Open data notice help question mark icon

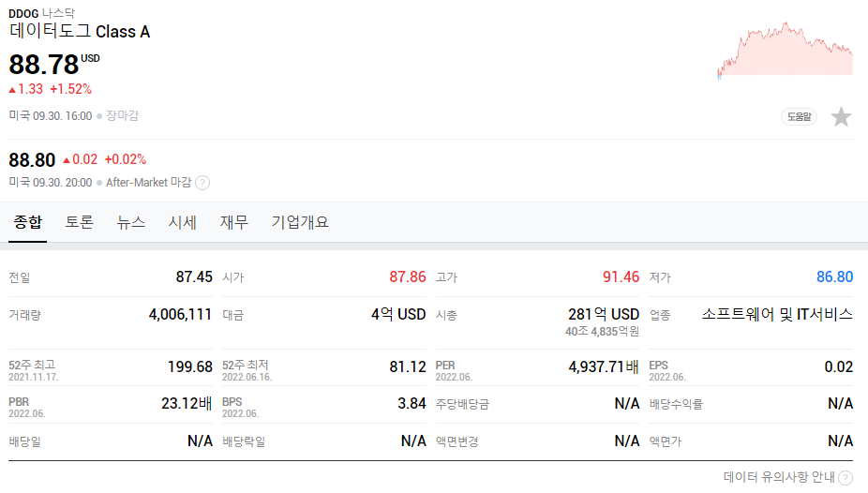coord(846,477)
